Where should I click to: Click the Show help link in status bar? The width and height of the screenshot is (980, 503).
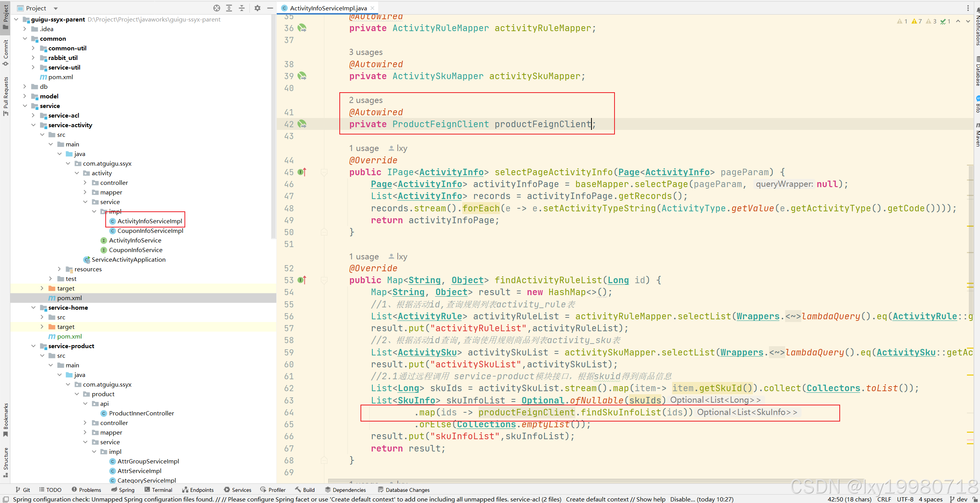(651, 499)
